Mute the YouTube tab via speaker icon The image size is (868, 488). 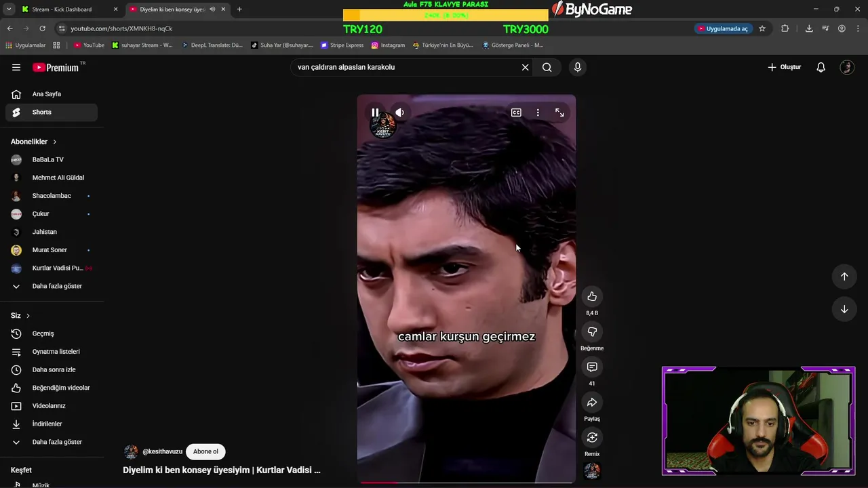coord(212,9)
